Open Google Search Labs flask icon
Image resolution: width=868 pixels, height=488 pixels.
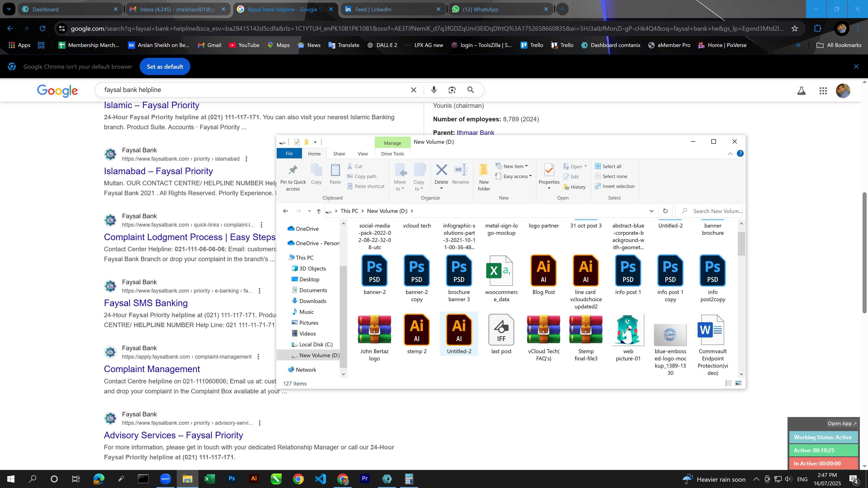pyautogui.click(x=801, y=91)
